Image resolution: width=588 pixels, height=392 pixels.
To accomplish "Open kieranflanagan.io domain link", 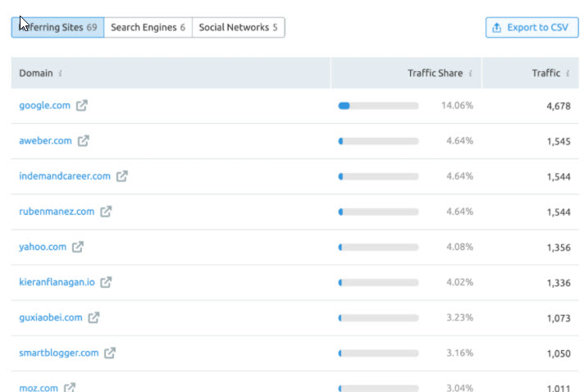I will pos(57,282).
